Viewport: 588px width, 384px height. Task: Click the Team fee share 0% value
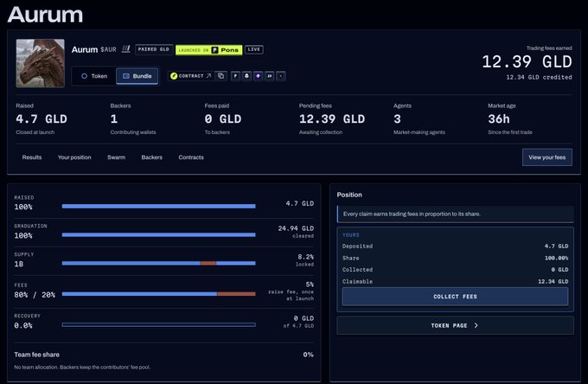[308, 355]
